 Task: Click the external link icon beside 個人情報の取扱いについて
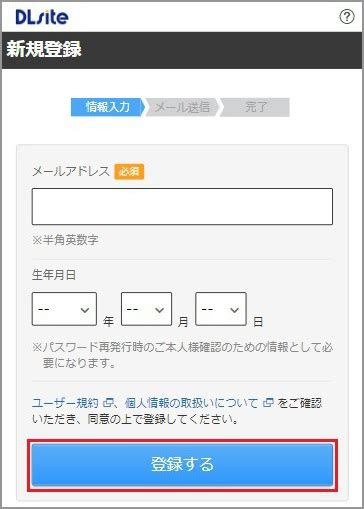268,403
